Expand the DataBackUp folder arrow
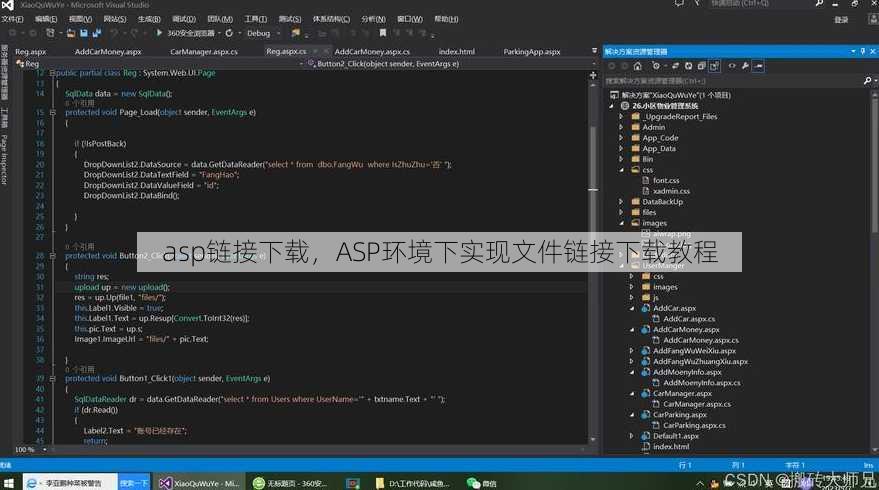This screenshot has width=879, height=490. [x=621, y=202]
